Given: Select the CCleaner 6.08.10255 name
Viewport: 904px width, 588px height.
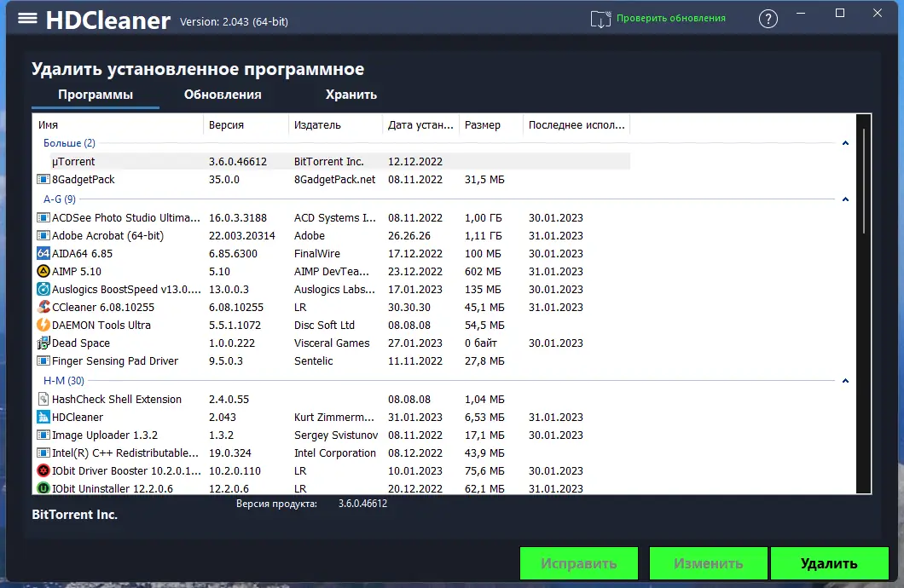Looking at the screenshot, I should pos(103,307).
